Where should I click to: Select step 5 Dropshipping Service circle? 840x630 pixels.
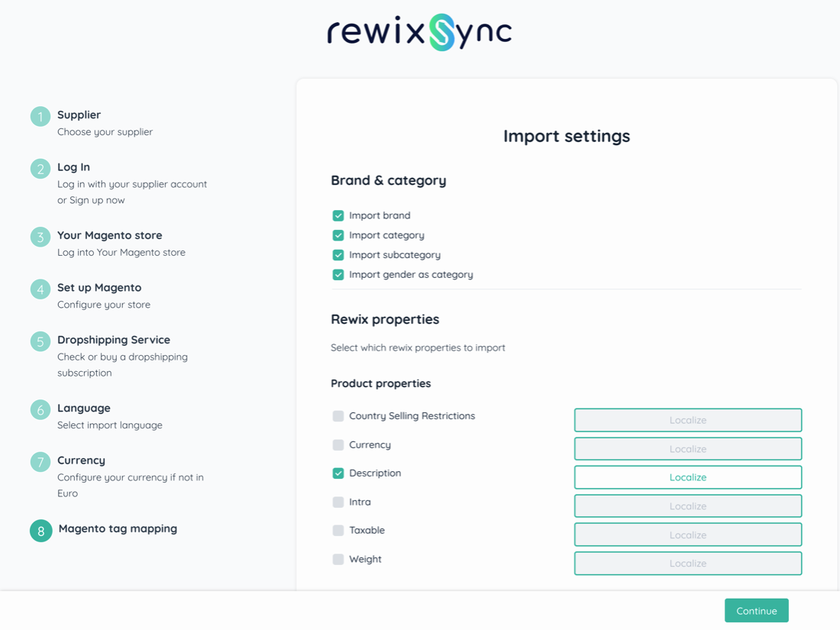pyautogui.click(x=40, y=341)
